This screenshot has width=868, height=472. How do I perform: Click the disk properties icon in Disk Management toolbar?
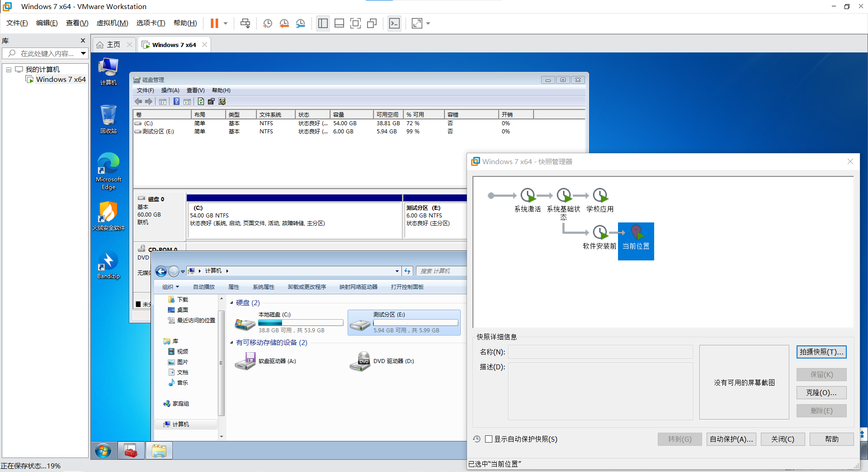211,101
